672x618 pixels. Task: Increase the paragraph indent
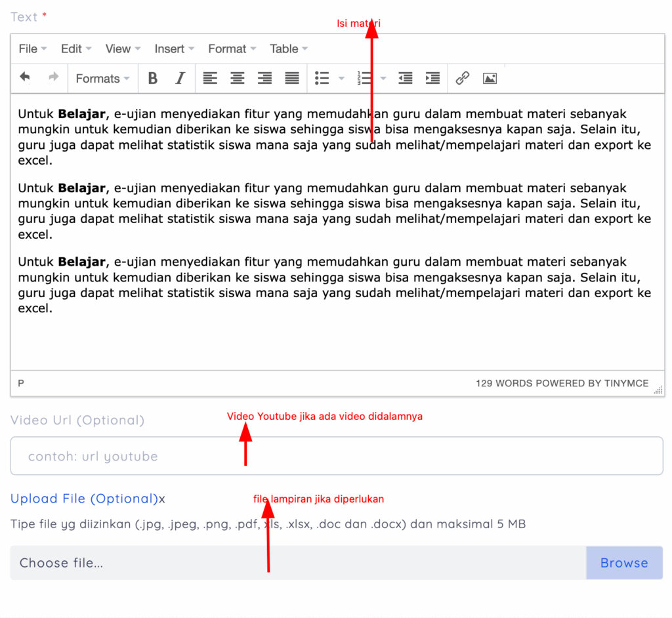pyautogui.click(x=432, y=79)
